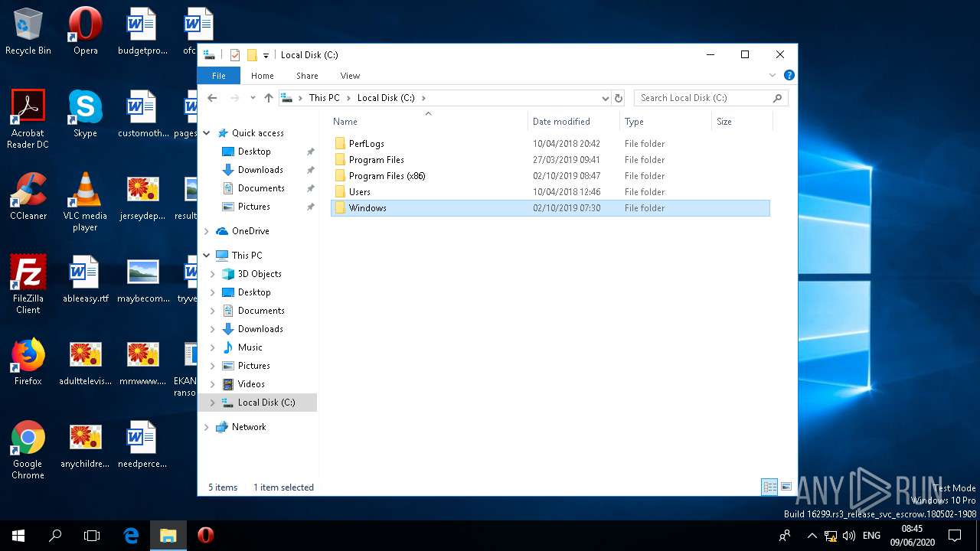
Task: Select FileZilla Client desktop icon
Action: [x=28, y=285]
